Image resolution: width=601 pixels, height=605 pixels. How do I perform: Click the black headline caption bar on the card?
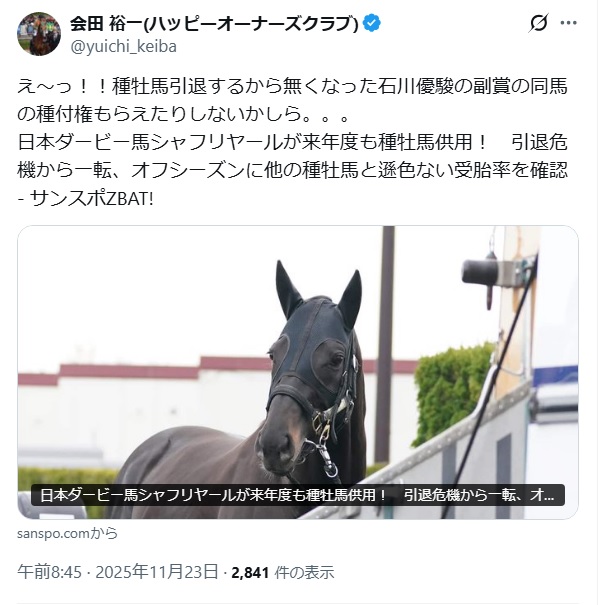click(297, 495)
